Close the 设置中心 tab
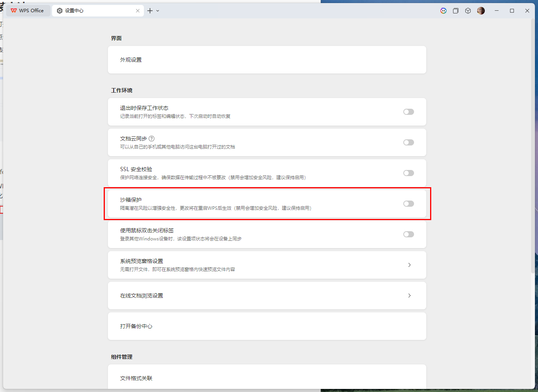Viewport: 538px width, 392px height. pos(138,11)
